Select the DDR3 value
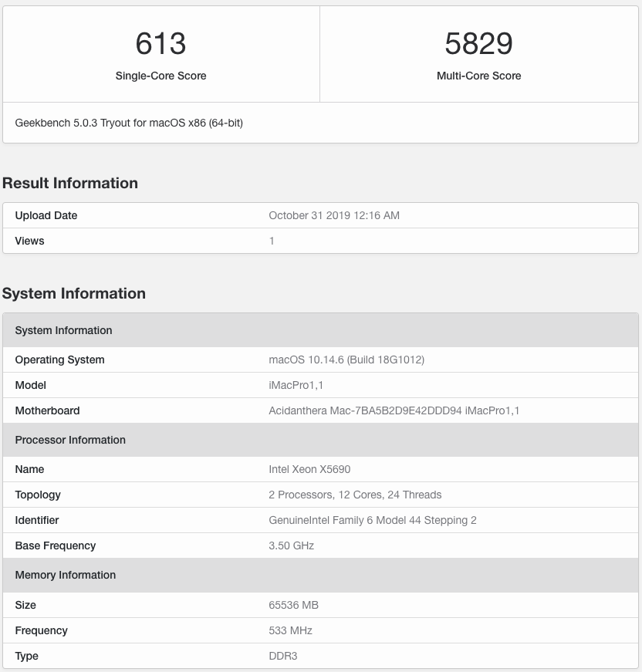The image size is (642, 672). pos(283,656)
